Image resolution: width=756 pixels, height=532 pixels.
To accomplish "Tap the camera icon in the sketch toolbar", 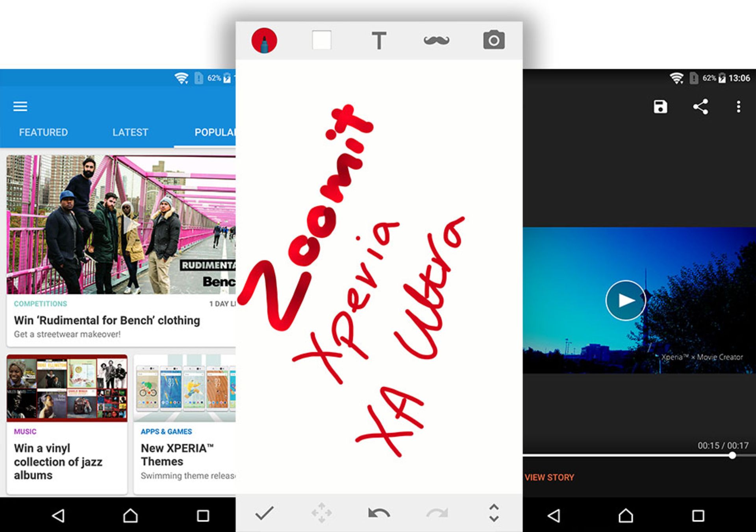I will [494, 40].
